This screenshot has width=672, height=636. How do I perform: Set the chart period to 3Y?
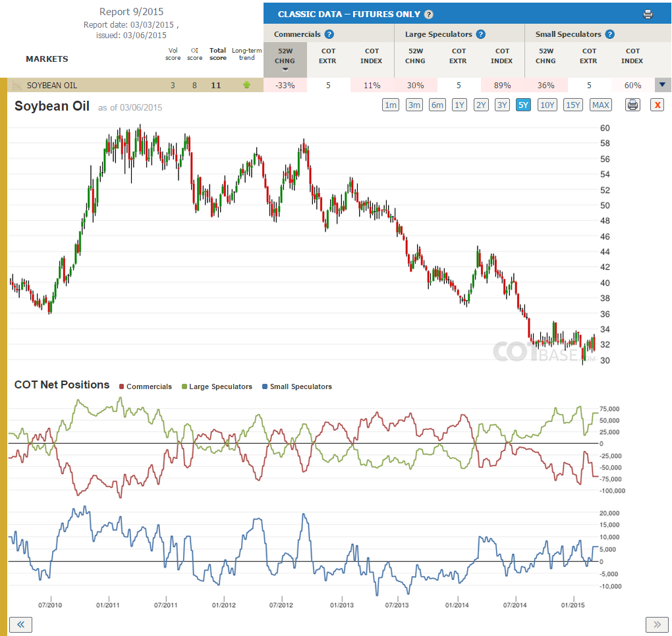coord(502,105)
